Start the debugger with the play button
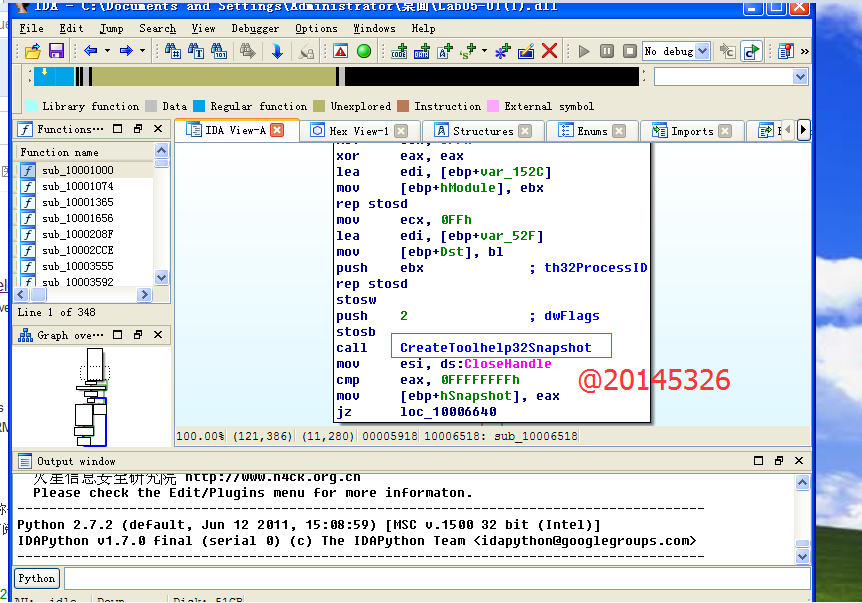Image resolution: width=862 pixels, height=603 pixels. (584, 51)
